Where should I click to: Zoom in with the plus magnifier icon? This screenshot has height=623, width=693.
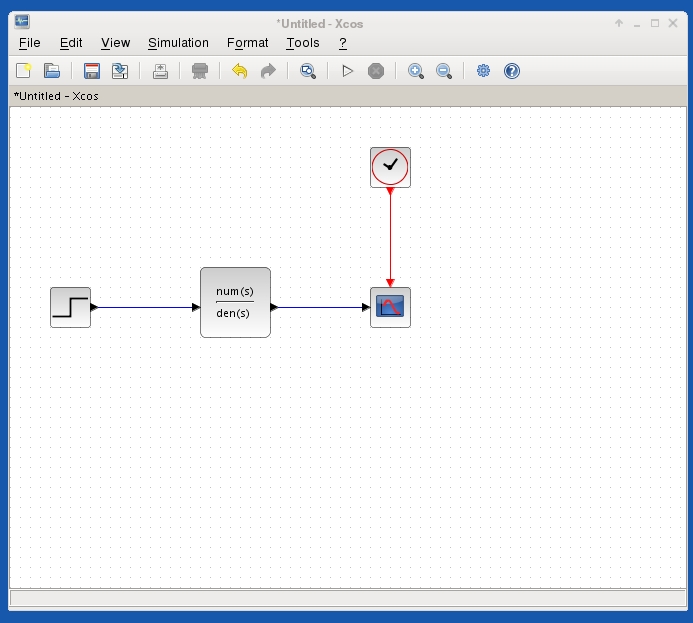[x=415, y=71]
